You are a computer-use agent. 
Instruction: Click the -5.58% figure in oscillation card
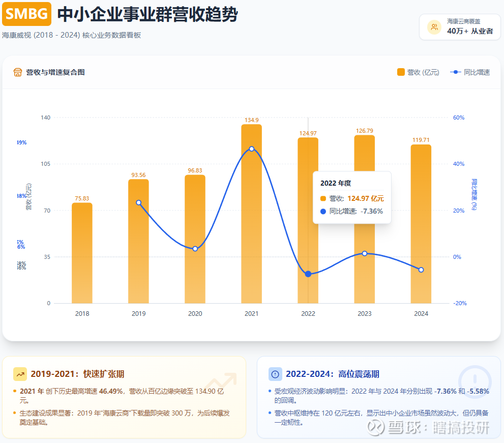pos(478,391)
